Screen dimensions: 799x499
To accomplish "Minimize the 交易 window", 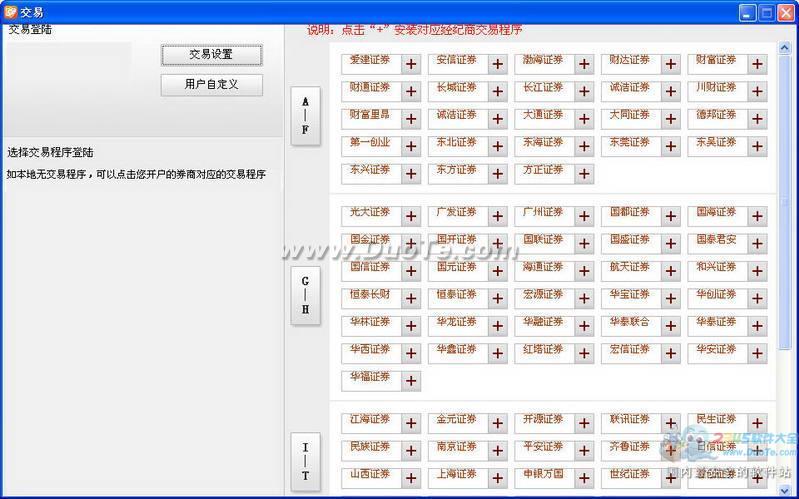I will point(748,13).
